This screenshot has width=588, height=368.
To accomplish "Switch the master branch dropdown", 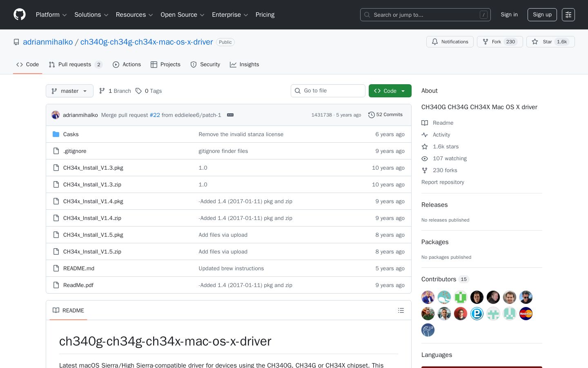I will click(x=69, y=91).
